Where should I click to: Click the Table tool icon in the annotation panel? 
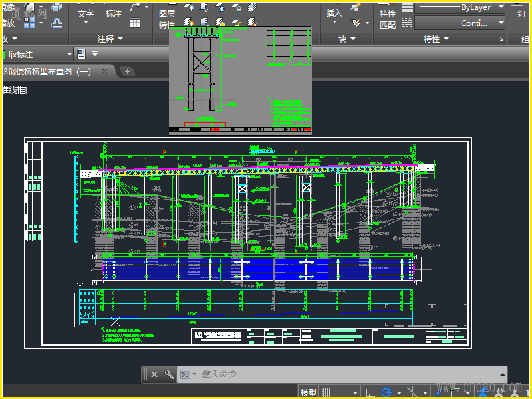(135, 23)
